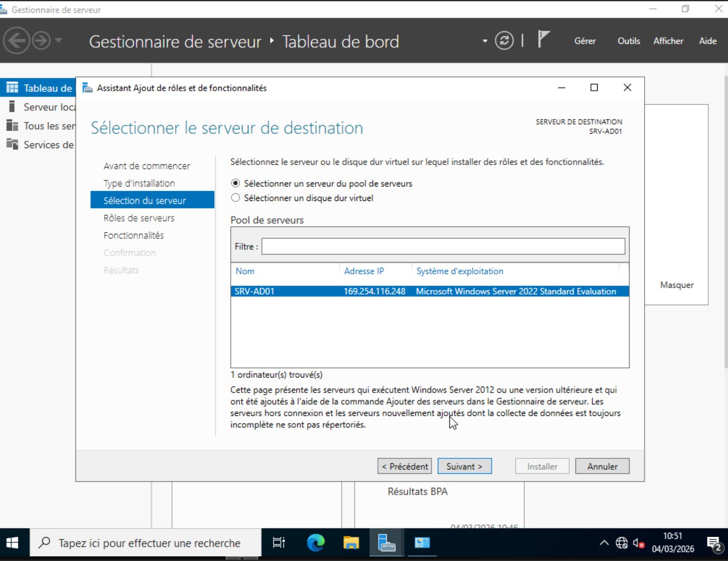The image size is (728, 561).
Task: Click the Filtre text input field
Action: coord(443,246)
